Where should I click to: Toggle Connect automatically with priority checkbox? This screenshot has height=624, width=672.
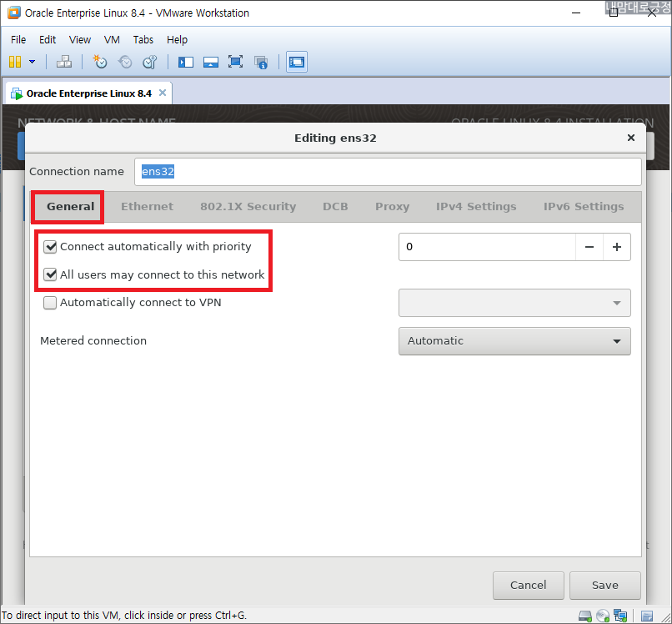click(x=50, y=247)
